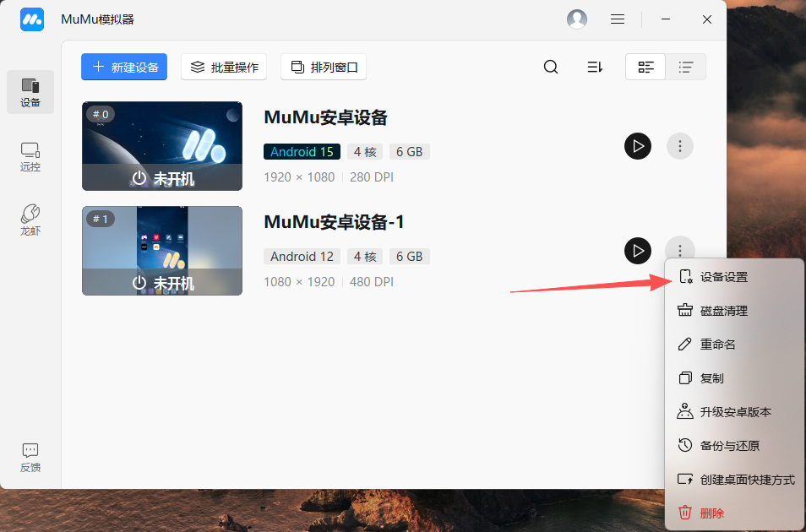Open the sort order dropdown icon
Image resolution: width=806 pixels, height=532 pixels.
pos(595,67)
